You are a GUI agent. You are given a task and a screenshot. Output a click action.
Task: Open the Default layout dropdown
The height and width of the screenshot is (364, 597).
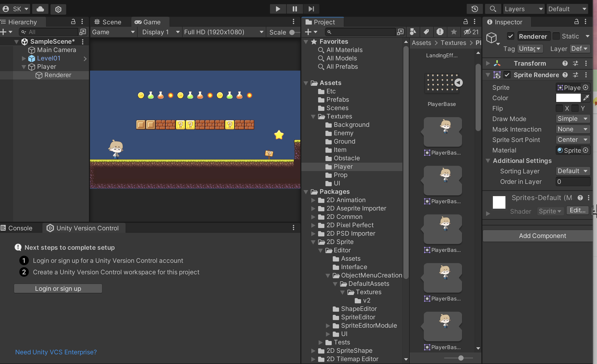567,9
